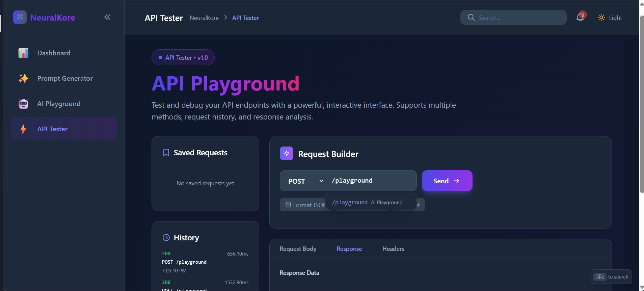Navigate to AI Playground in sidebar
This screenshot has width=644, height=291.
point(63,104)
